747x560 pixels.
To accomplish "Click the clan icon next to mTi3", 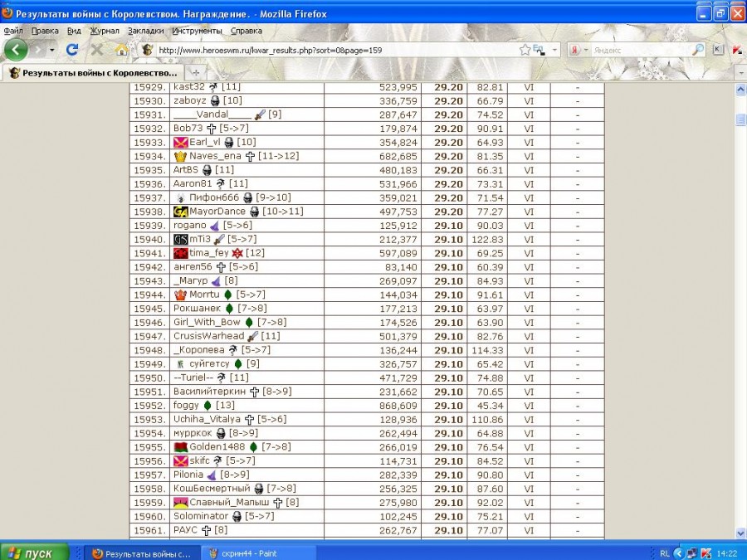I will (181, 239).
